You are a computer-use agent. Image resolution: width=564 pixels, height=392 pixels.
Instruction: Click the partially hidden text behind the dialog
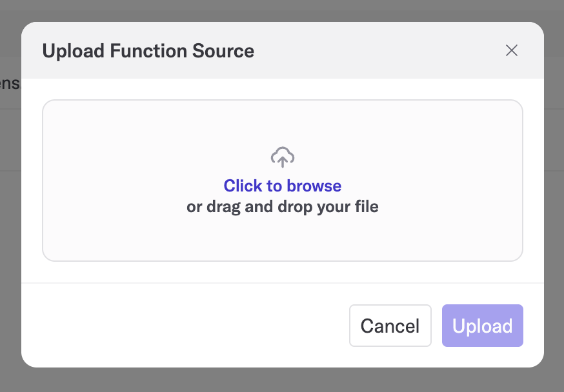tap(10, 83)
